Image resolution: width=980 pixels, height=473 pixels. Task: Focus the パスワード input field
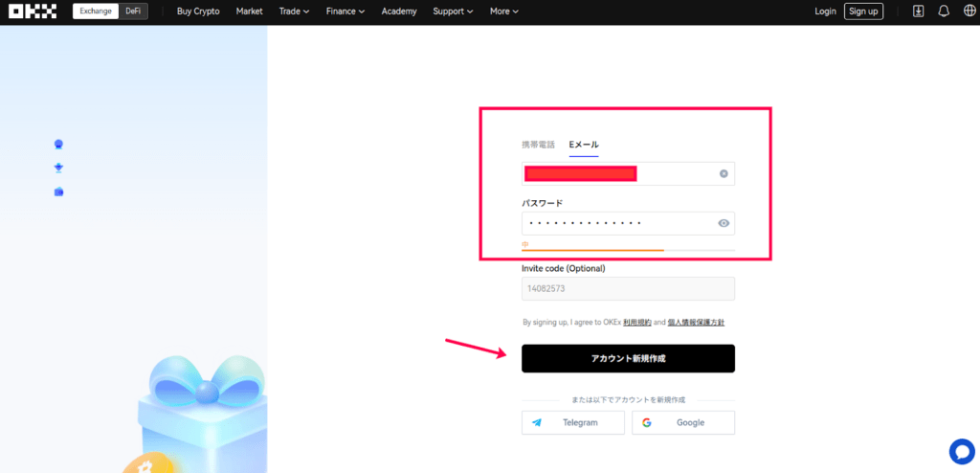point(628,223)
